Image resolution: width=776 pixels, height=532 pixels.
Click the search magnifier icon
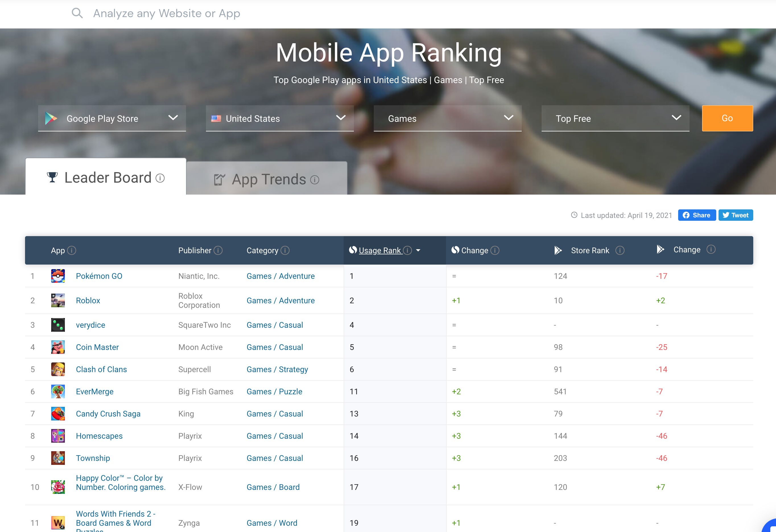pyautogui.click(x=77, y=13)
